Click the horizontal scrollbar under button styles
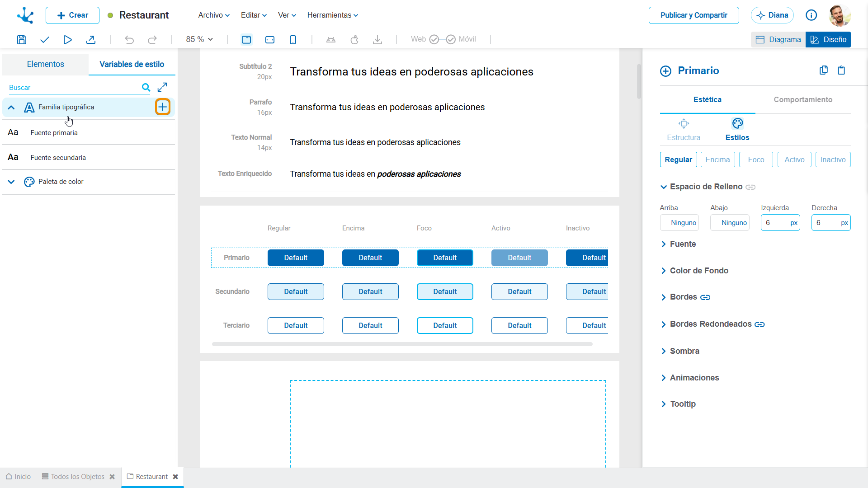This screenshot has width=868, height=488. pos(402,344)
